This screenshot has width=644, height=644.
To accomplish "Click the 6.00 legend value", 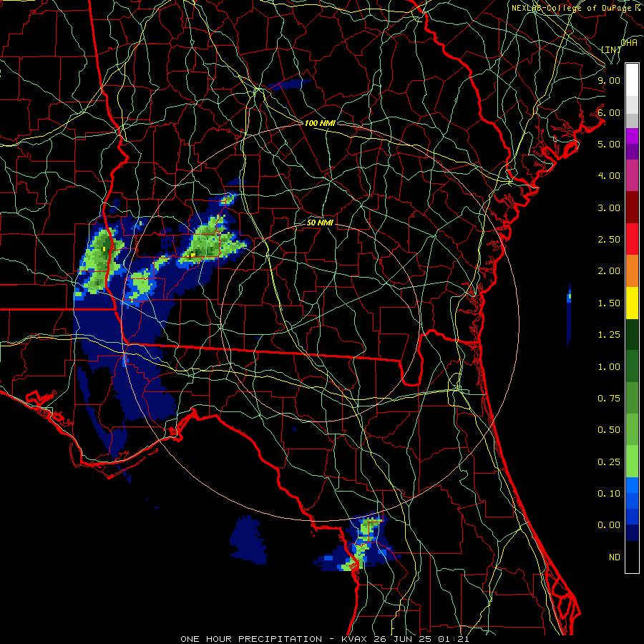I will (609, 112).
